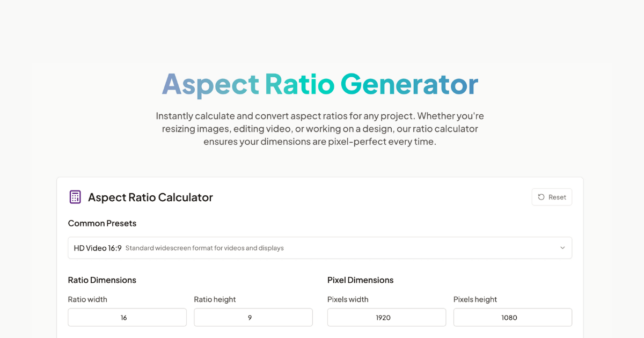
Task: Click the chevron on the presets selector
Action: (x=562, y=248)
